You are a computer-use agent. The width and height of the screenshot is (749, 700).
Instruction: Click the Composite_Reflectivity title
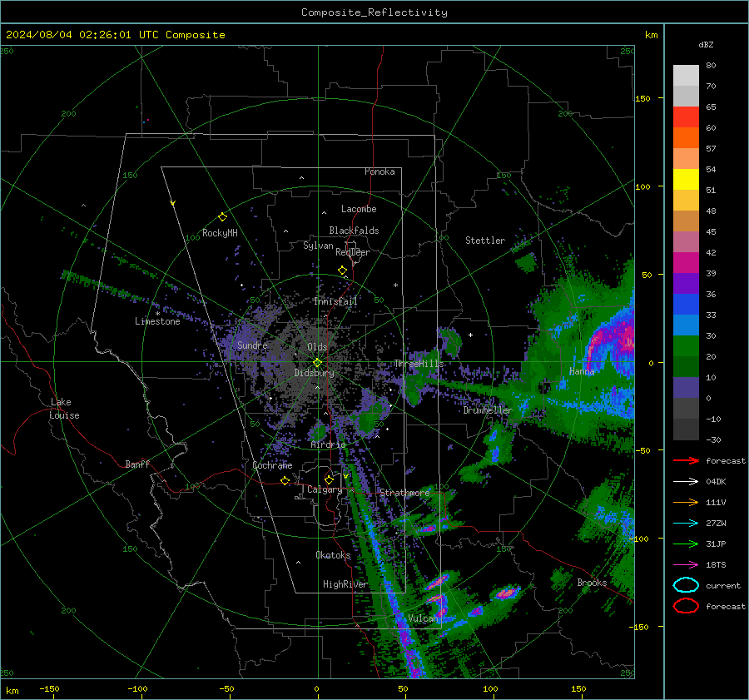click(374, 12)
